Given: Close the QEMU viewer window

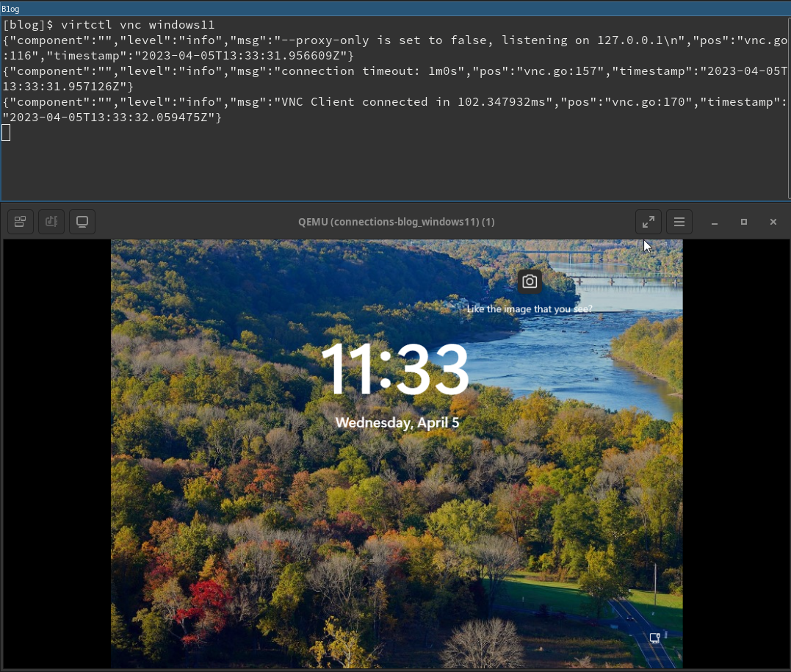Looking at the screenshot, I should pyautogui.click(x=773, y=222).
